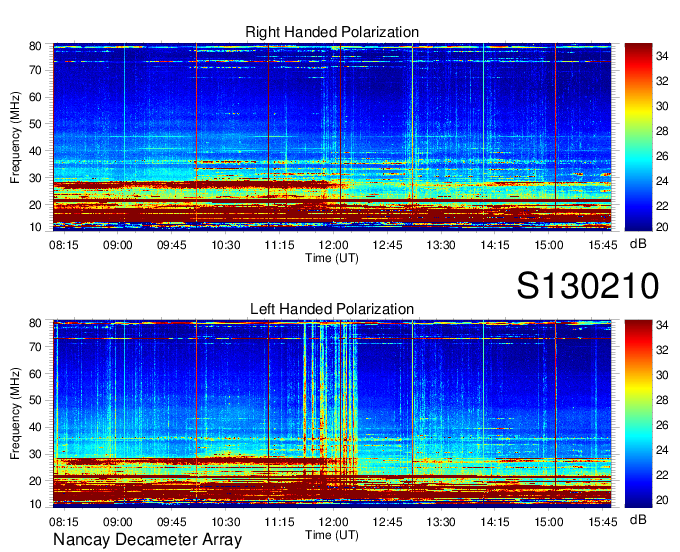This screenshot has height=552, width=680.
Task: Click the 20 MHz tick of Right Handed plot
Action: coord(35,205)
